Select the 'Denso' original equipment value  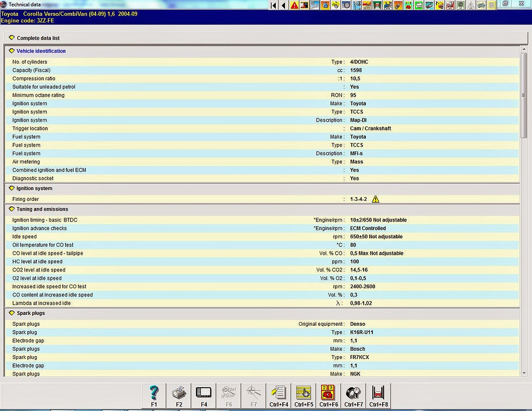358,324
